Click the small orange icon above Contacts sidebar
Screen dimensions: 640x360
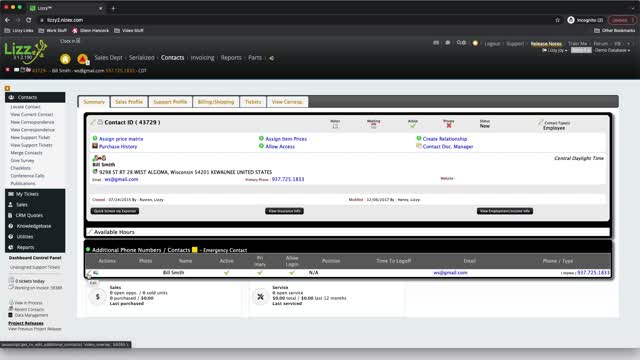pyautogui.click(x=7, y=88)
